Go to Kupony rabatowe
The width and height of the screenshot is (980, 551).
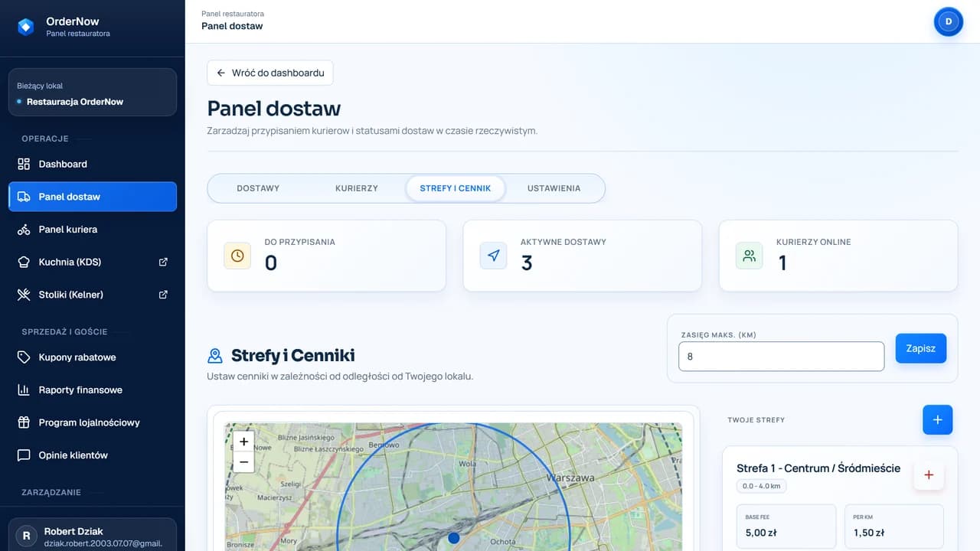tap(93, 357)
